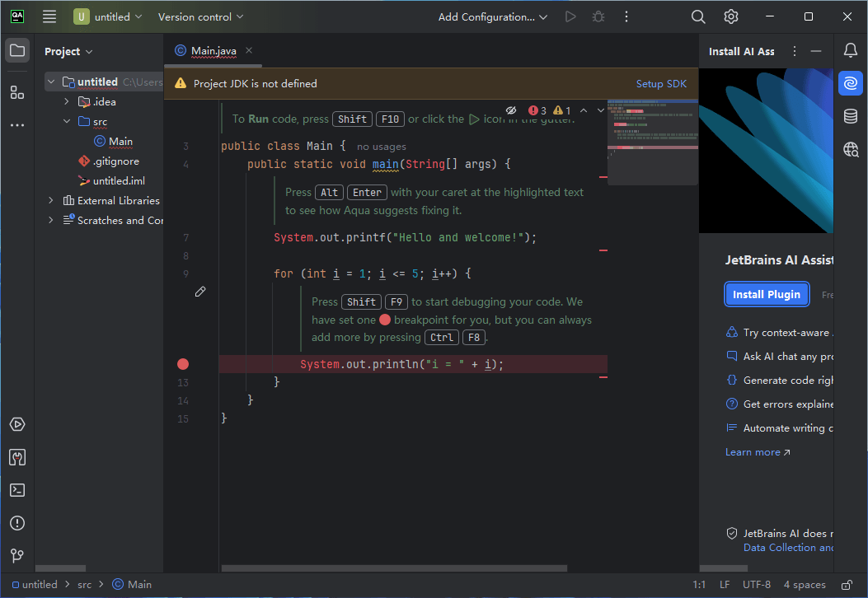Click the 1:1 caret position indicator
The height and width of the screenshot is (598, 868).
(x=699, y=585)
